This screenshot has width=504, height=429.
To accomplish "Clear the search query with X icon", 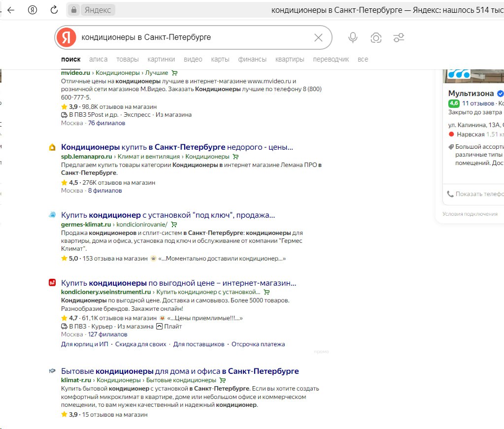I will coord(318,37).
